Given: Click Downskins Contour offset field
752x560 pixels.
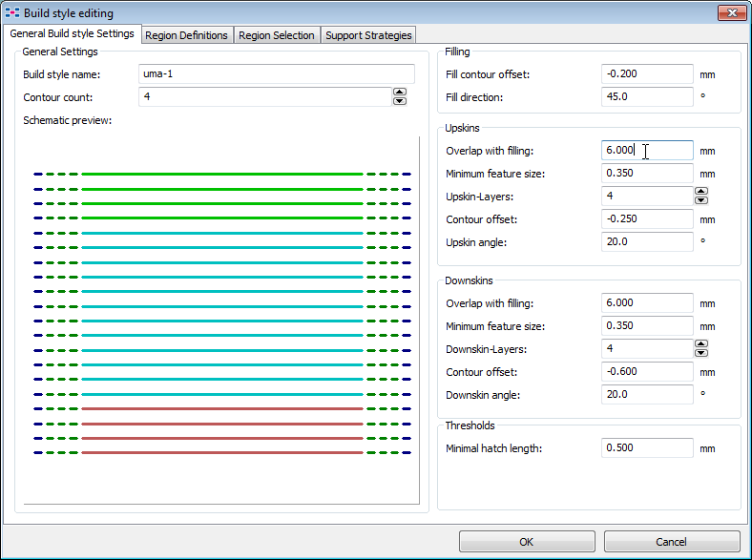Looking at the screenshot, I should [x=647, y=372].
